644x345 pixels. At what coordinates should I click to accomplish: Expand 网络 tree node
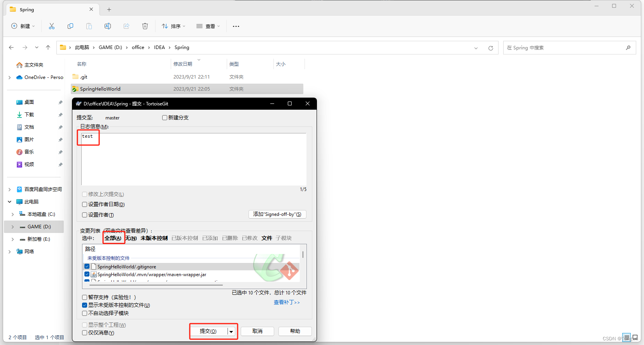coord(9,252)
